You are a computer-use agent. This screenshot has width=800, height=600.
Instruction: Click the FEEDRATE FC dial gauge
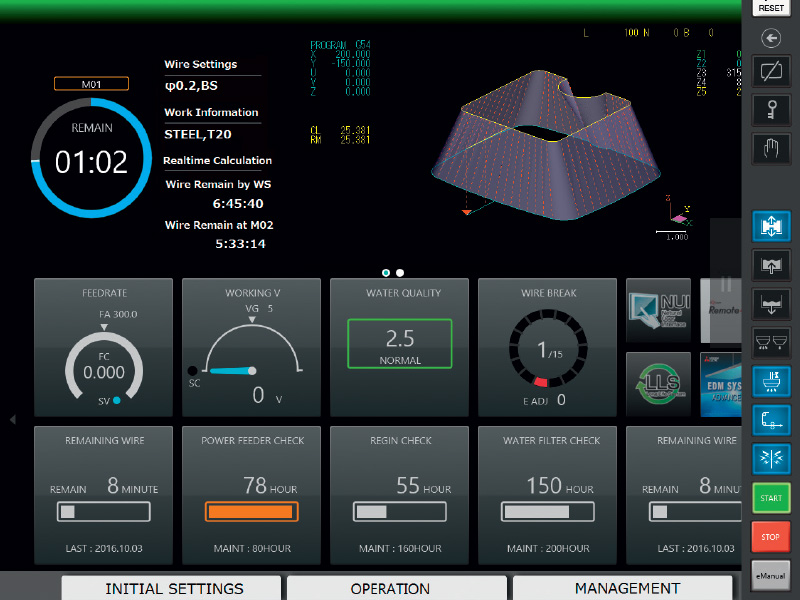(x=104, y=366)
